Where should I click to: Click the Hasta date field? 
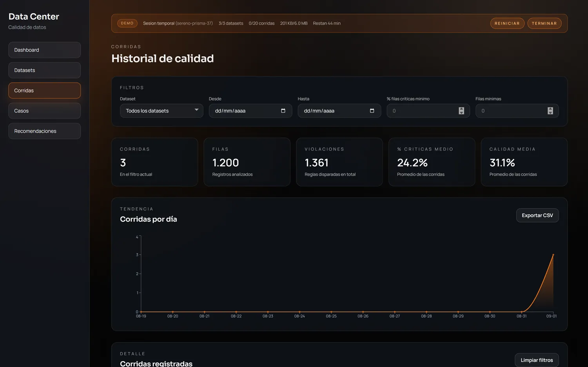(x=339, y=111)
